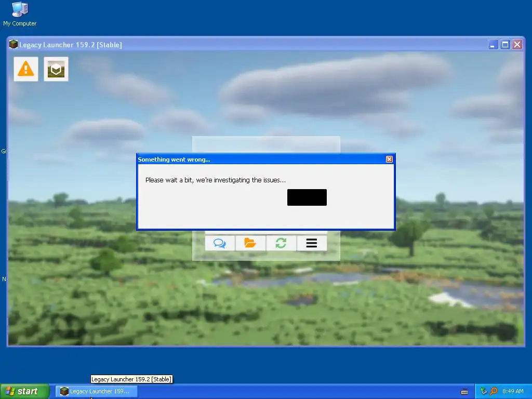The height and width of the screenshot is (399, 532).
Task: Maximize the Legacy Launcher window
Action: tap(505, 45)
